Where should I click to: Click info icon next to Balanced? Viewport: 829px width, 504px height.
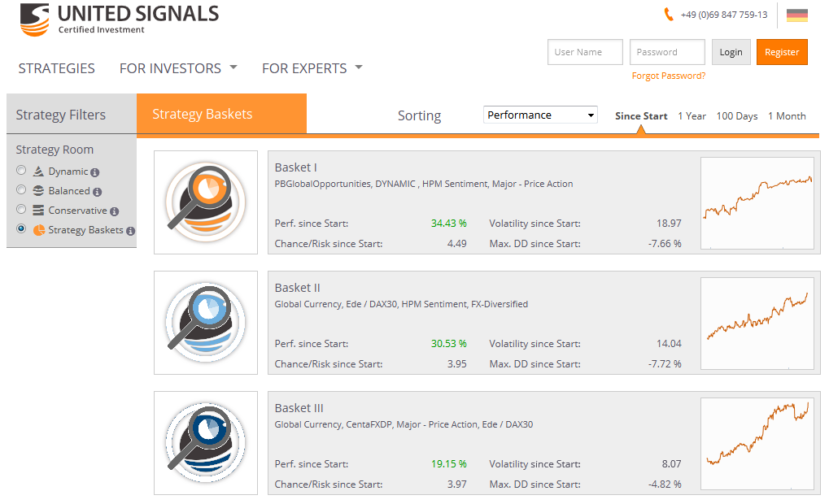[98, 192]
